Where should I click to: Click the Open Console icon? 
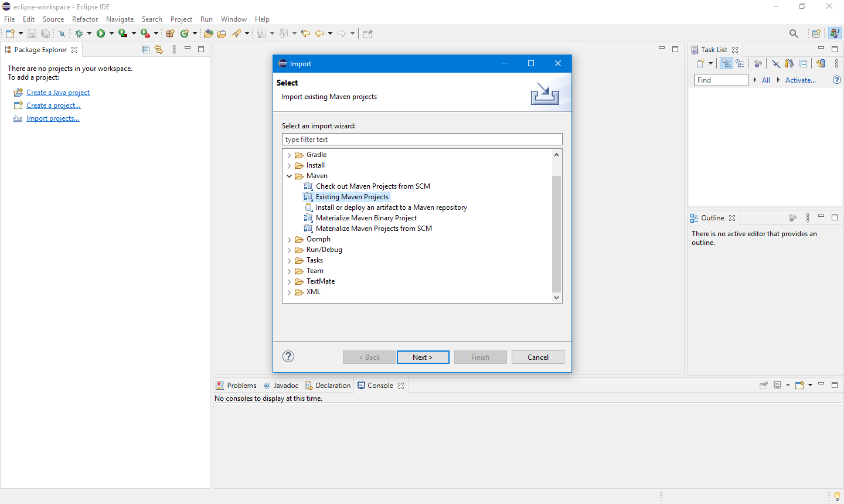799,385
